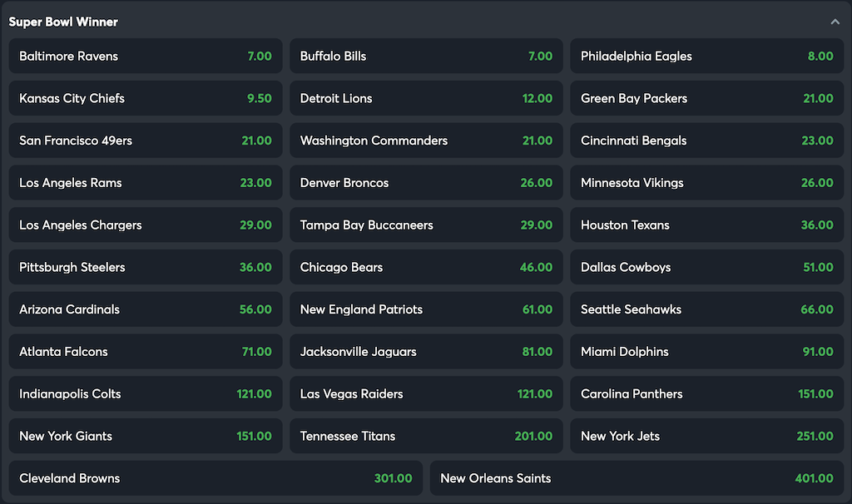Select Minnesota Vikings at 26.00

click(x=706, y=182)
